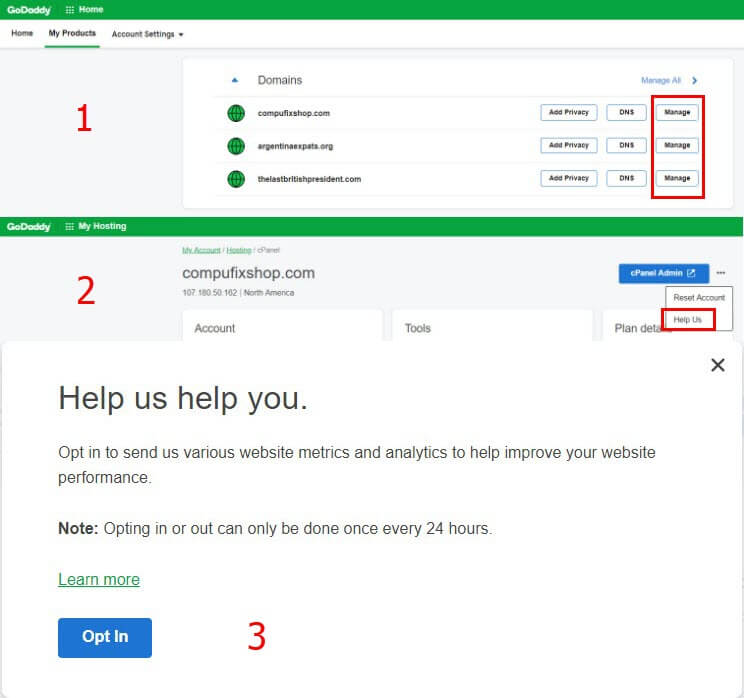The height and width of the screenshot is (698, 744).
Task: Manage the argentinaexpats.org domain
Action: [x=677, y=145]
